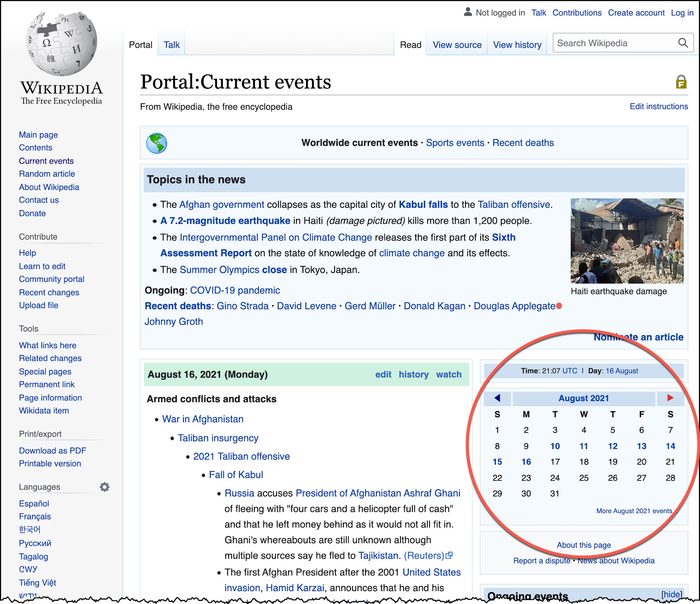Image resolution: width=700 pixels, height=604 pixels.
Task: Open More August 2021 events
Action: tap(634, 511)
